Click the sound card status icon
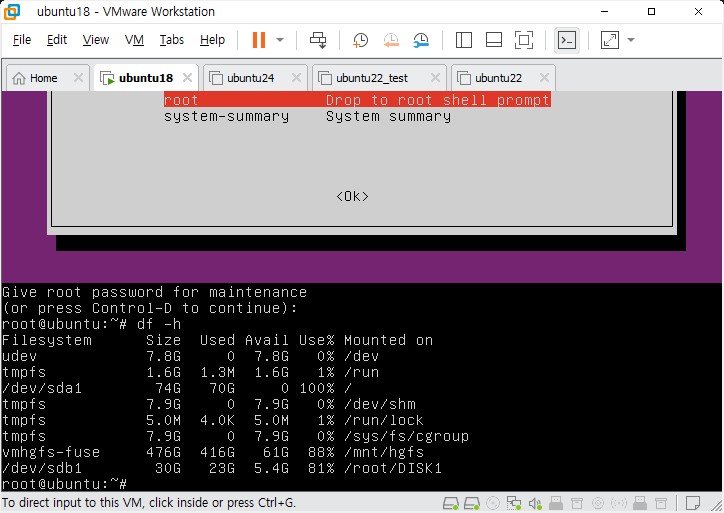The width and height of the screenshot is (724, 513). (x=535, y=503)
